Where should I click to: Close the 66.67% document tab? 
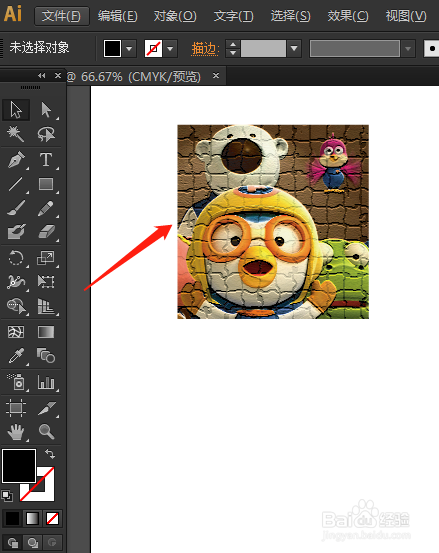(x=216, y=75)
